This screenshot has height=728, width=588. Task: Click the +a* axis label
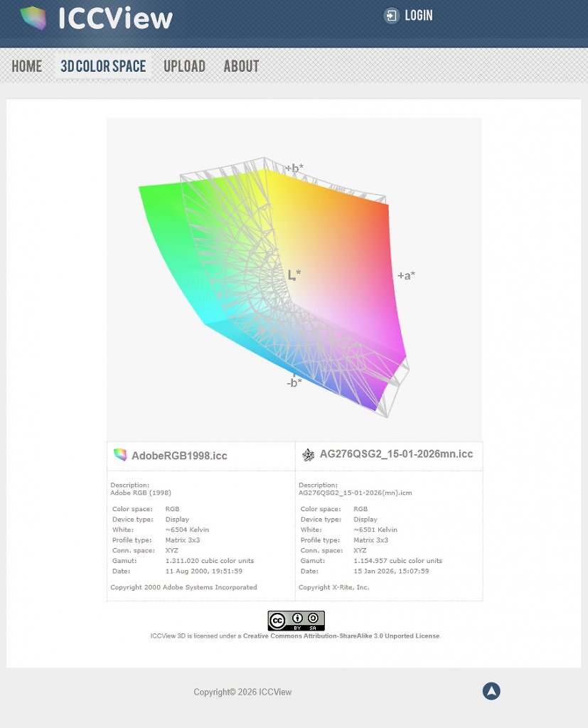point(407,275)
